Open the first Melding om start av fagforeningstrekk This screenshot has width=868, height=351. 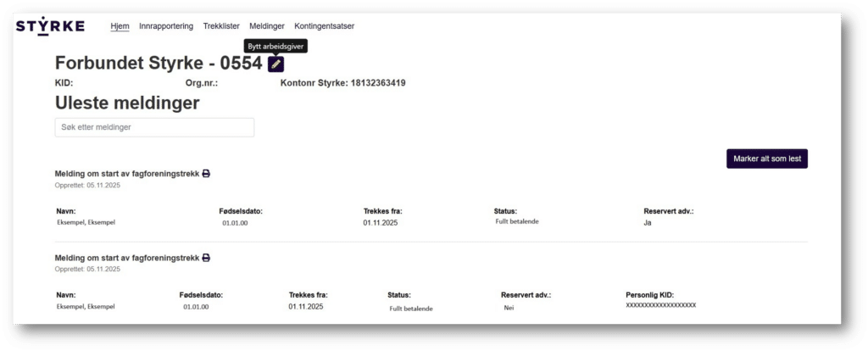click(126, 173)
